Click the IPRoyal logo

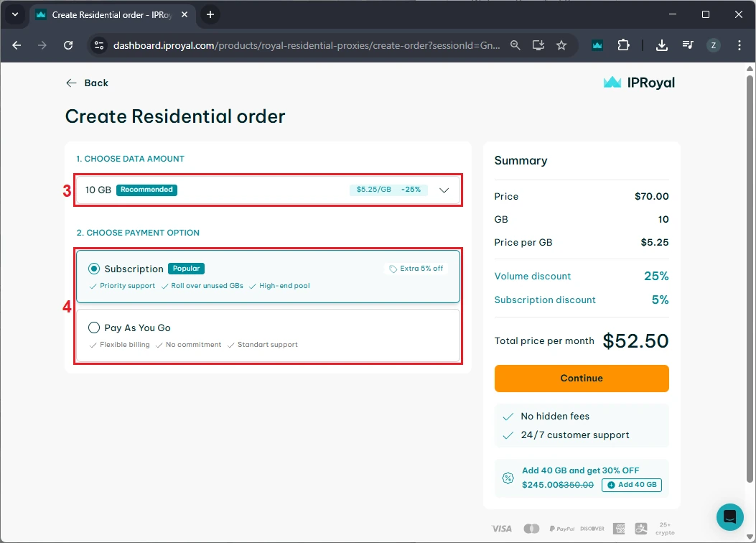click(639, 83)
